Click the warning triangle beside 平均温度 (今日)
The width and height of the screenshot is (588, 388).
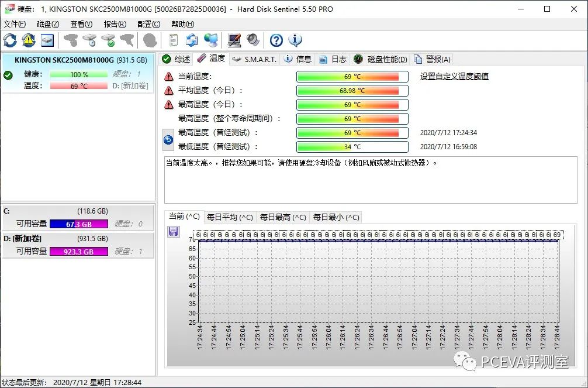coord(169,91)
